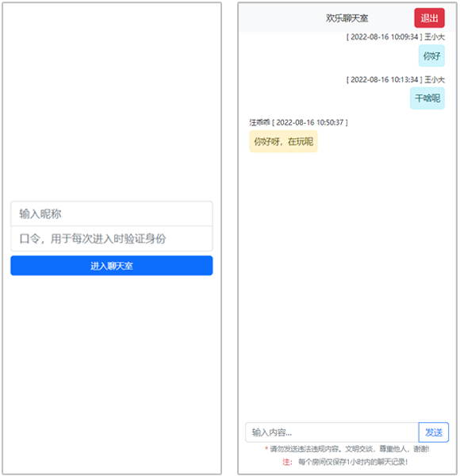
Task: Click the 输入昵称 nickname input field
Action: (x=112, y=213)
